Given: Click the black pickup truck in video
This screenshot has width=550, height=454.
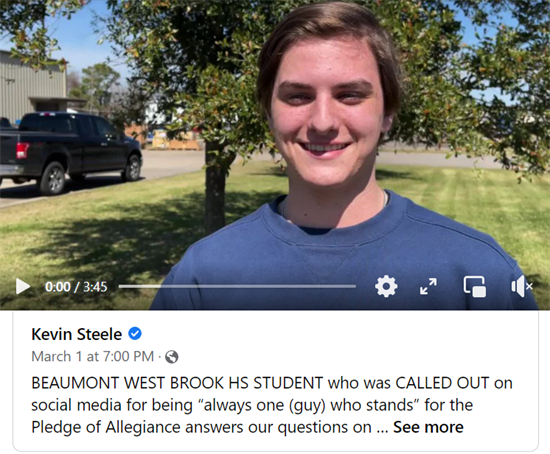Looking at the screenshot, I should [x=70, y=153].
